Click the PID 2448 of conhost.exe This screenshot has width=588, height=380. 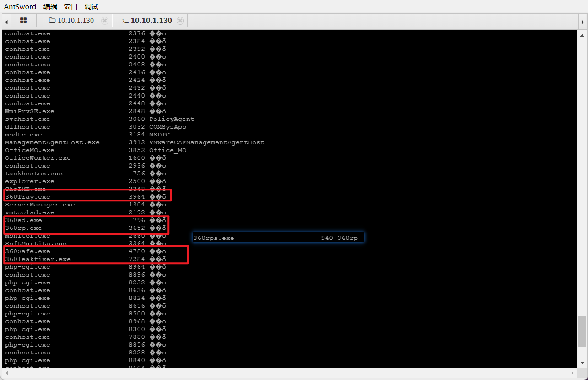(x=137, y=103)
